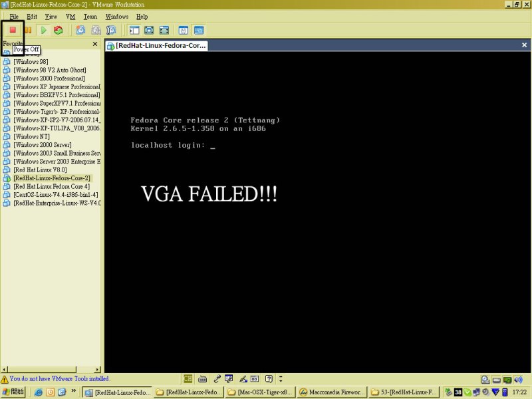Select [Windows NT] in Favorites list
Viewport: 532px width, 399px height.
(x=31, y=137)
